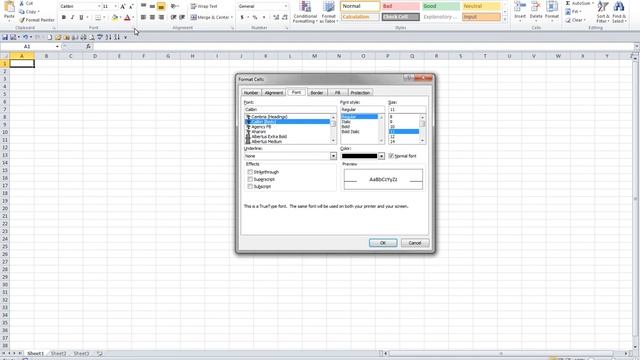
Task: Switch to the Alignment tab
Action: point(273,93)
